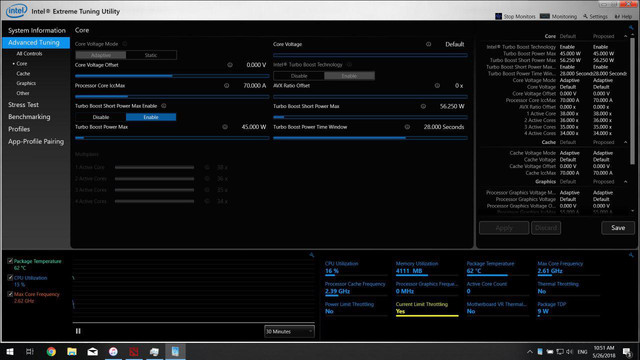The image size is (640, 360).
Task: Show hidden system tray icons
Action: click(x=530, y=351)
